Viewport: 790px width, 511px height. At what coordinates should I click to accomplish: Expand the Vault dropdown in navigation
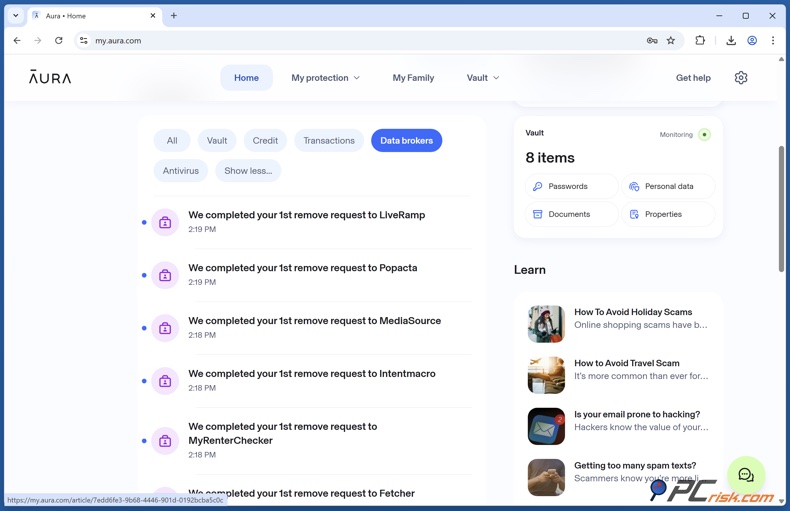[483, 78]
